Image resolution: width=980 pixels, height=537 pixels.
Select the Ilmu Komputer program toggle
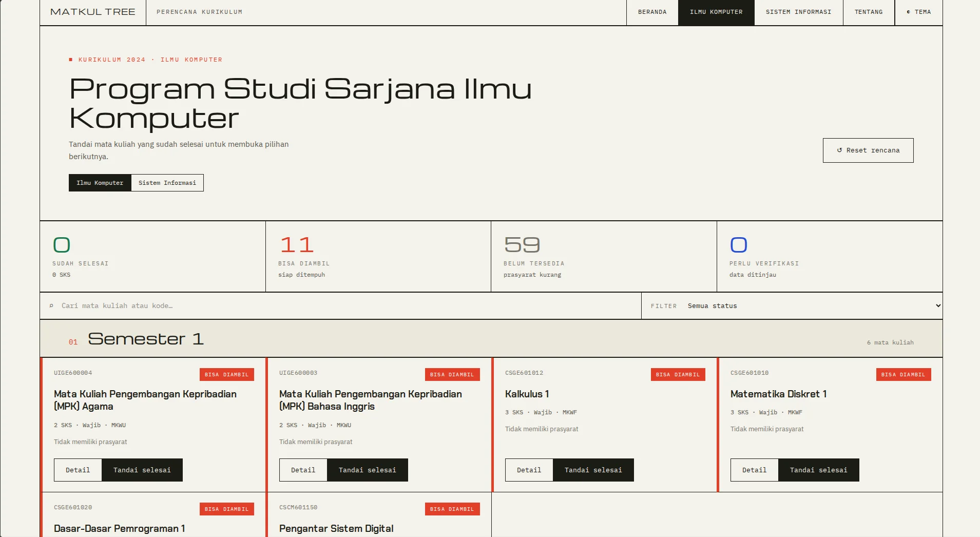pyautogui.click(x=100, y=183)
